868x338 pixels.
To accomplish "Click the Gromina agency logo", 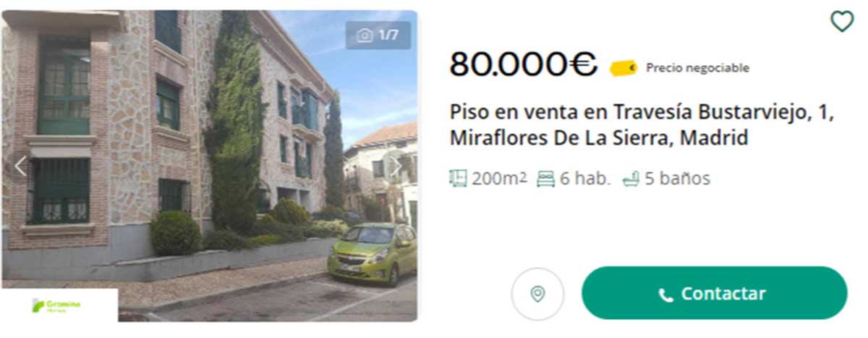I will point(59,305).
